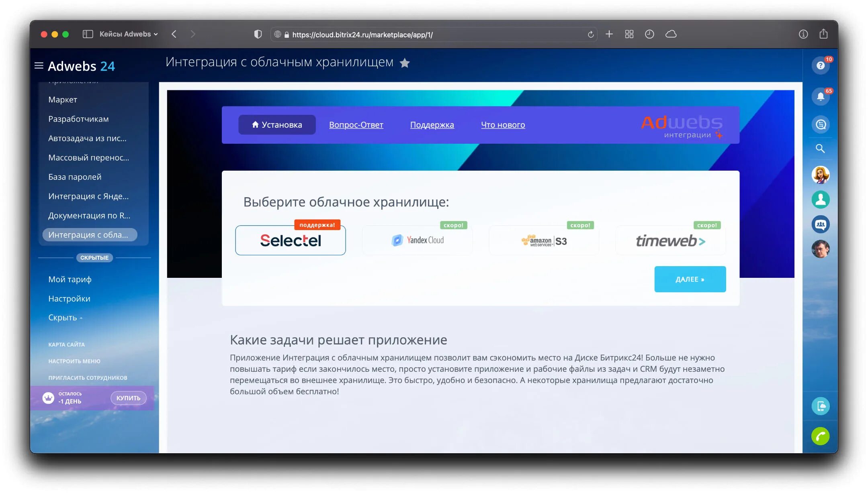The height and width of the screenshot is (493, 868).
Task: Click the КУПИТЬ button
Action: (129, 398)
